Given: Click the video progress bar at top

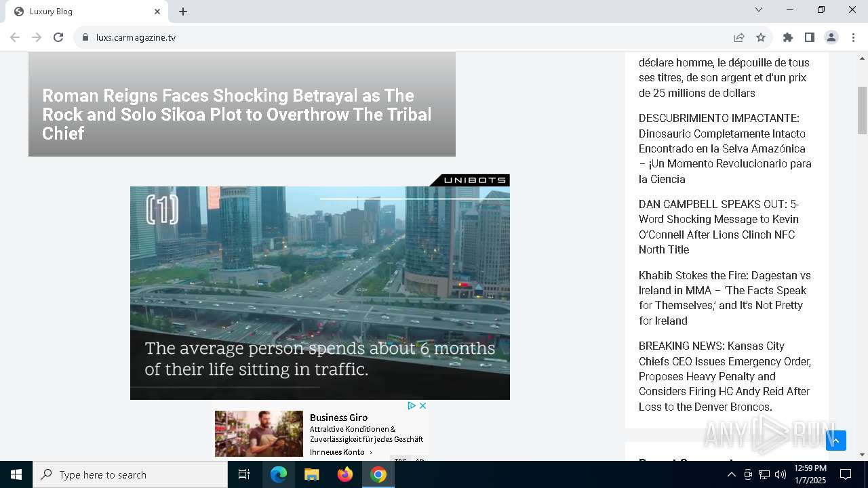Looking at the screenshot, I should point(415,199).
